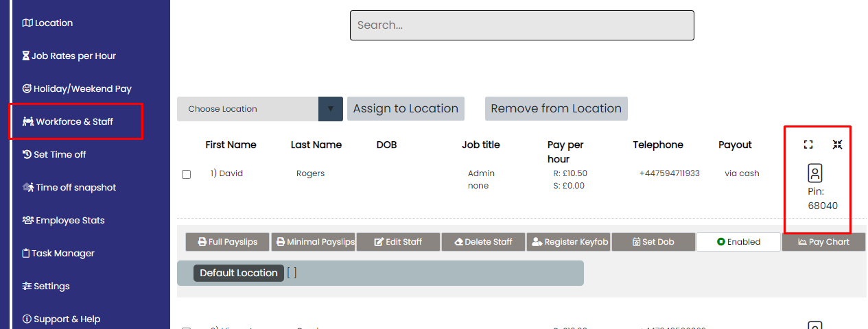
Task: Click the job title 'Admin'
Action: [x=481, y=173]
